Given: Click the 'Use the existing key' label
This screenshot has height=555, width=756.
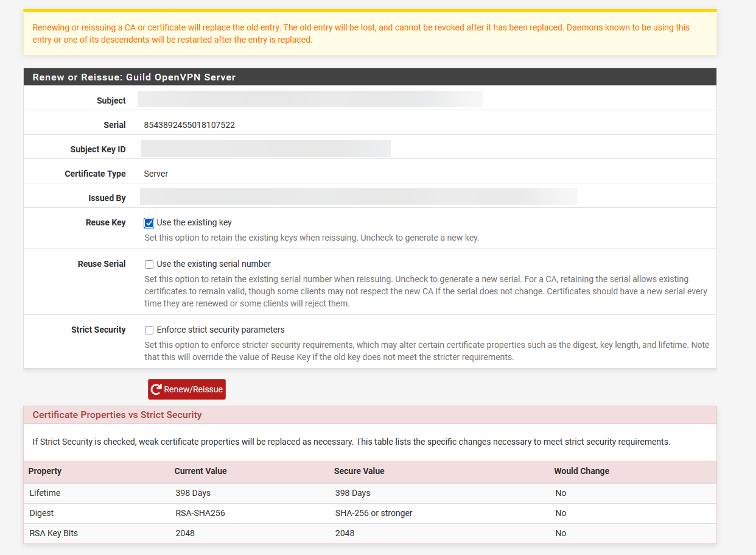Looking at the screenshot, I should (194, 222).
